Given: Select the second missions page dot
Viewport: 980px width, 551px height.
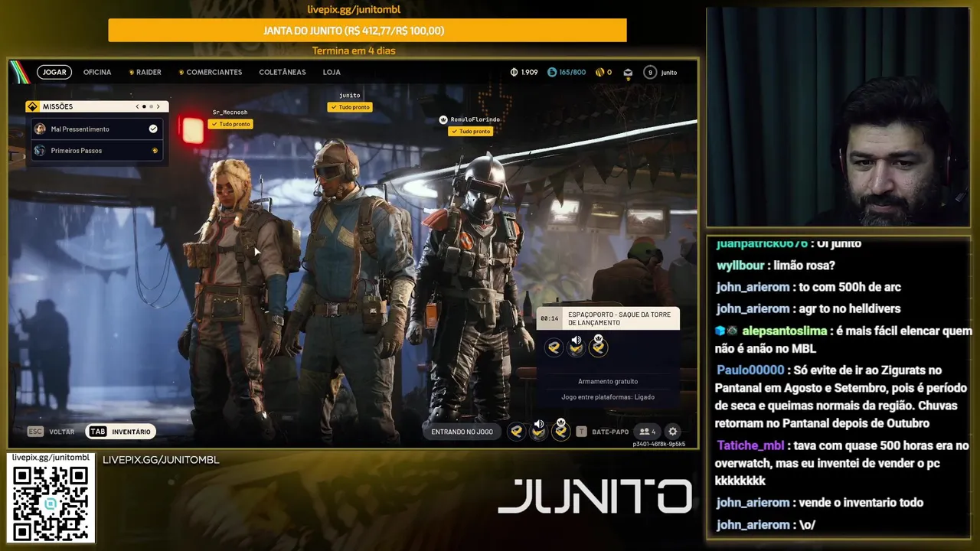Looking at the screenshot, I should click(x=151, y=106).
